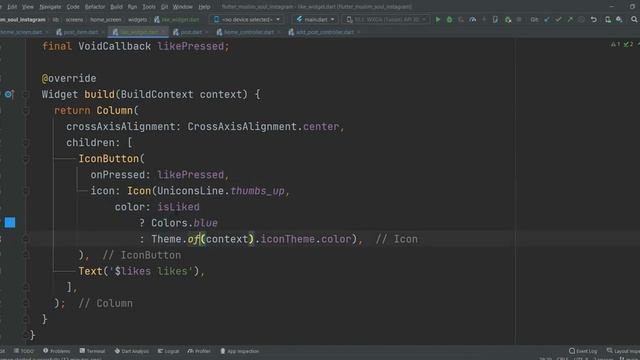Screen dimensions: 640x360
Task: Open the View menu
Action: 28,7
